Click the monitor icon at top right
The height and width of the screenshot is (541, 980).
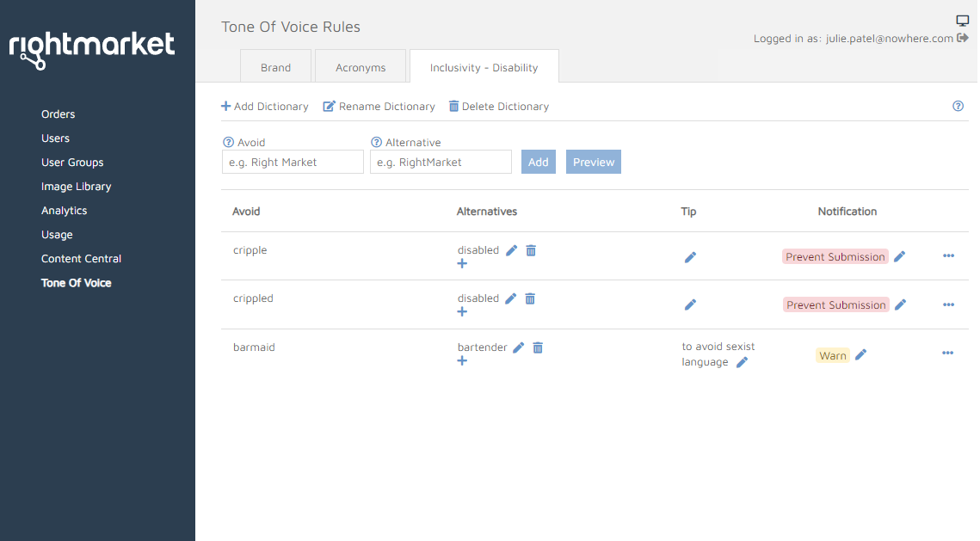pos(963,21)
